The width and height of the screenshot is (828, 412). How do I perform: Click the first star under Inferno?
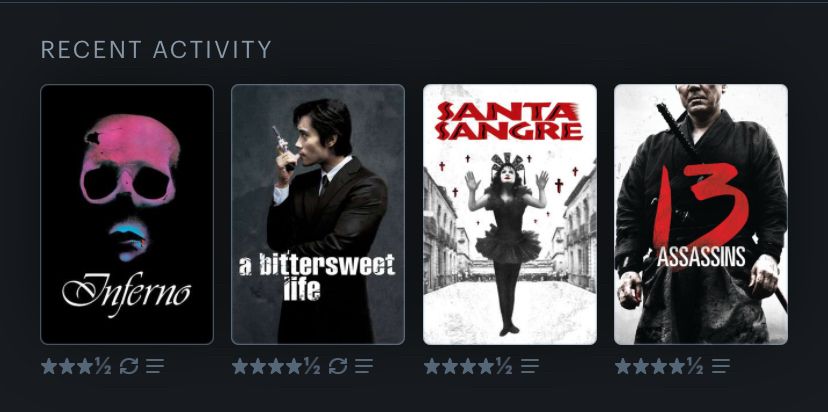[x=49, y=366]
